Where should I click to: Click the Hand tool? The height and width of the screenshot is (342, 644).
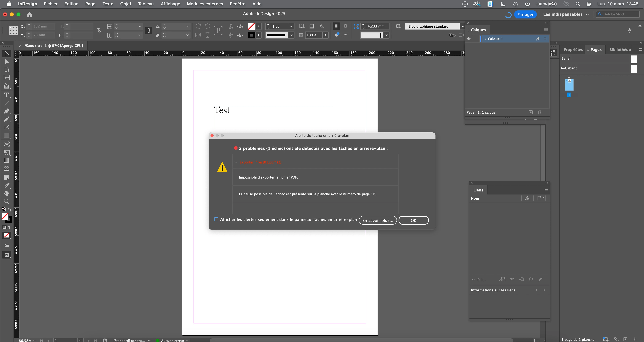click(7, 193)
